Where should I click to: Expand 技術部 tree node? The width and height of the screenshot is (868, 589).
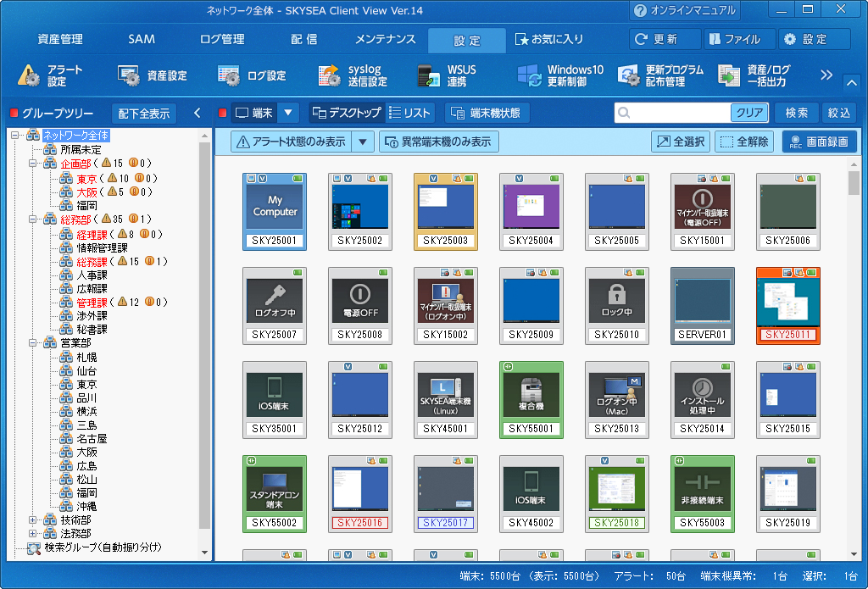[32, 520]
